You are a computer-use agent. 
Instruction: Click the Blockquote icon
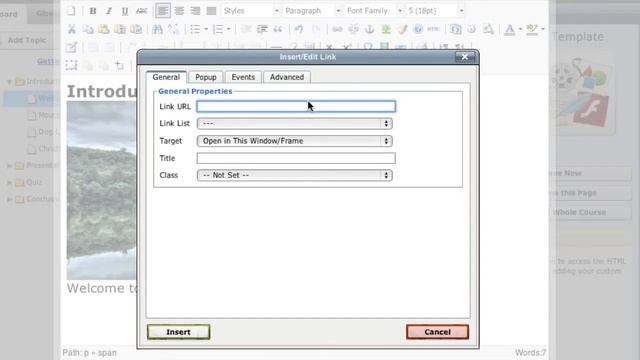[x=278, y=29]
